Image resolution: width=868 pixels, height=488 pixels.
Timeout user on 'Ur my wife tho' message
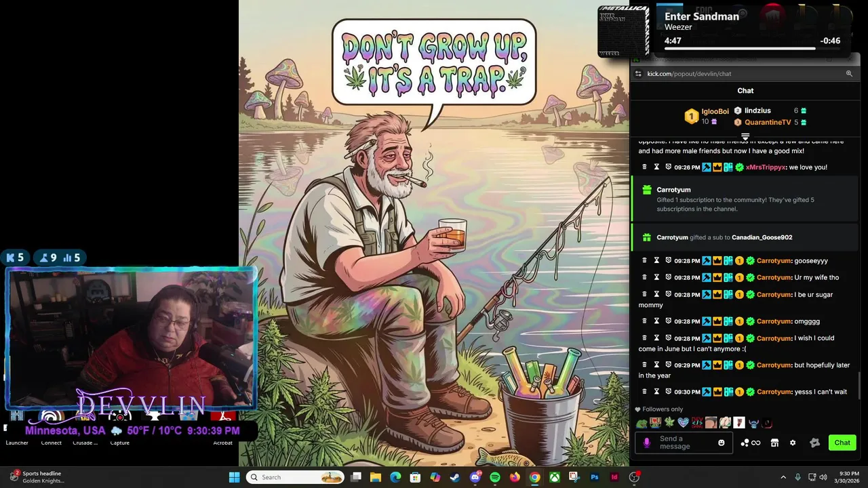(656, 277)
